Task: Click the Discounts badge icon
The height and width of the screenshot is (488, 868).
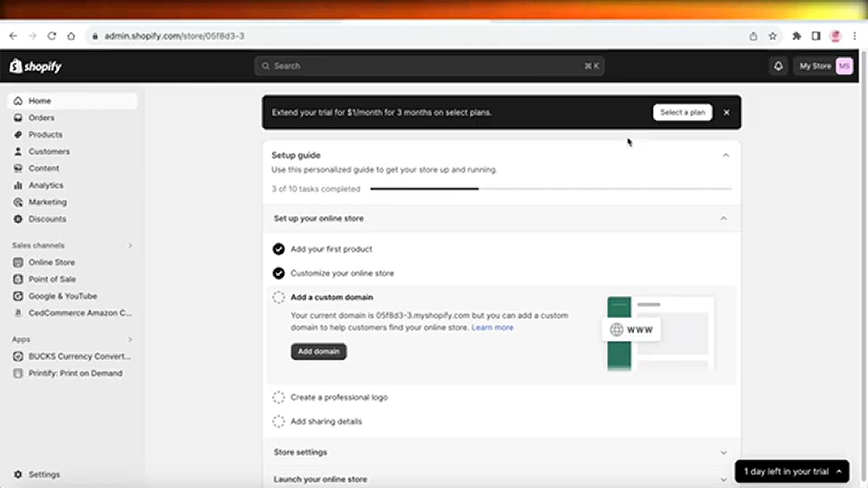Action: click(x=18, y=219)
